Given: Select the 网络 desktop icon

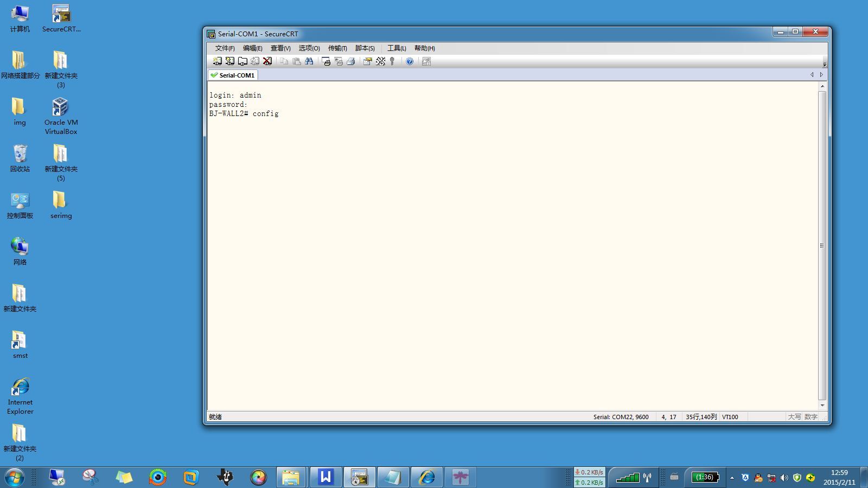Looking at the screenshot, I should (20, 252).
